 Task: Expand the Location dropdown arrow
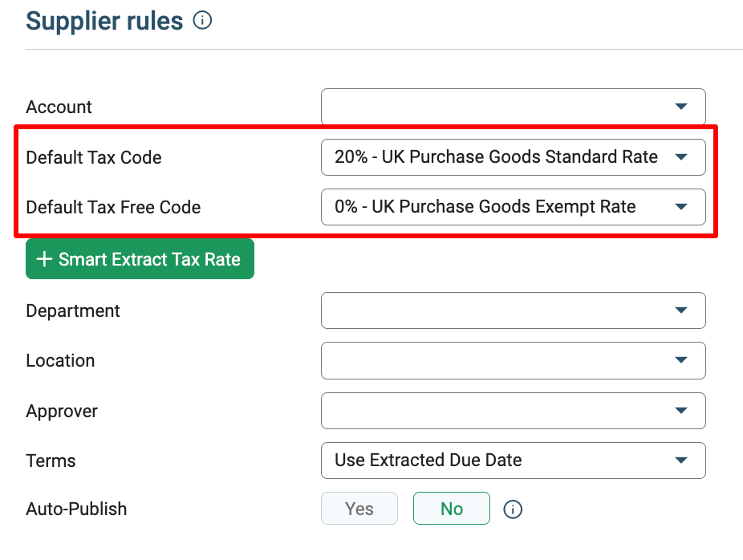(681, 360)
